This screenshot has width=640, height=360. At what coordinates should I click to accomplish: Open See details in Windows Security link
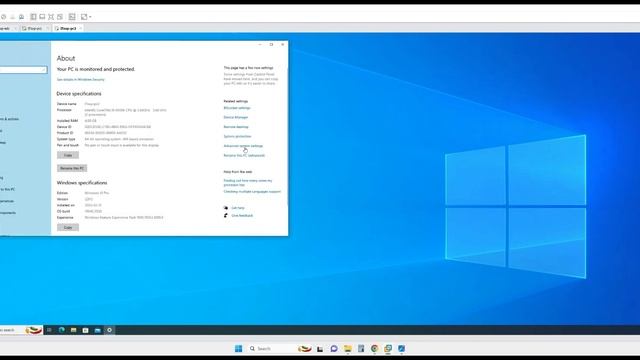pos(80,80)
